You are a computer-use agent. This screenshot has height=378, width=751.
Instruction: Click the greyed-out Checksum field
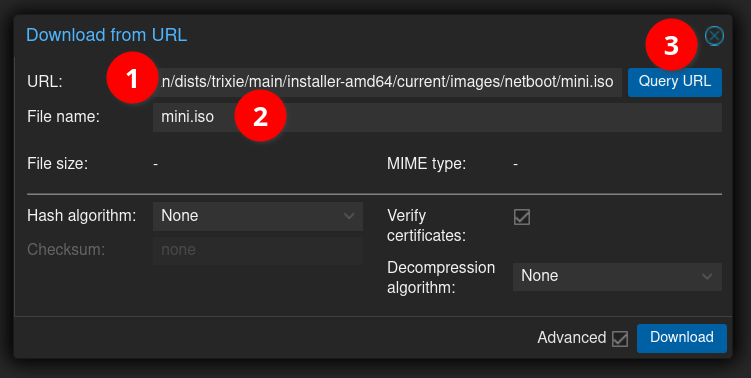point(258,250)
